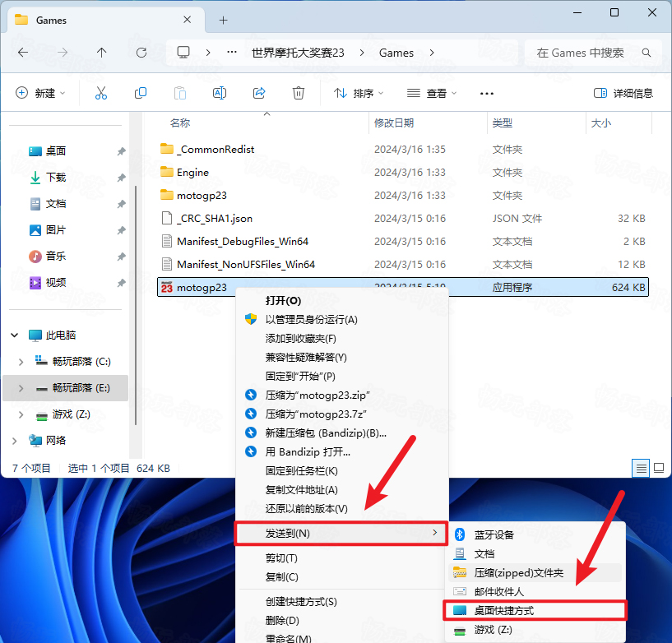The height and width of the screenshot is (643, 672).
Task: Go up one folder level arrow
Action: coord(101,53)
